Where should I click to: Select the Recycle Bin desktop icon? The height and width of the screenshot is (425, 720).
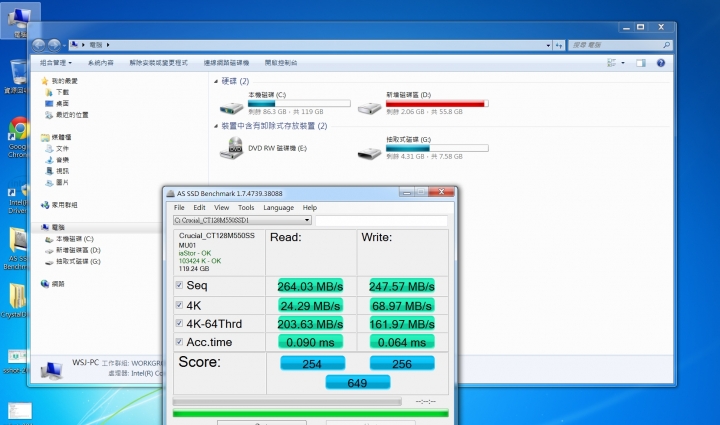pos(18,72)
